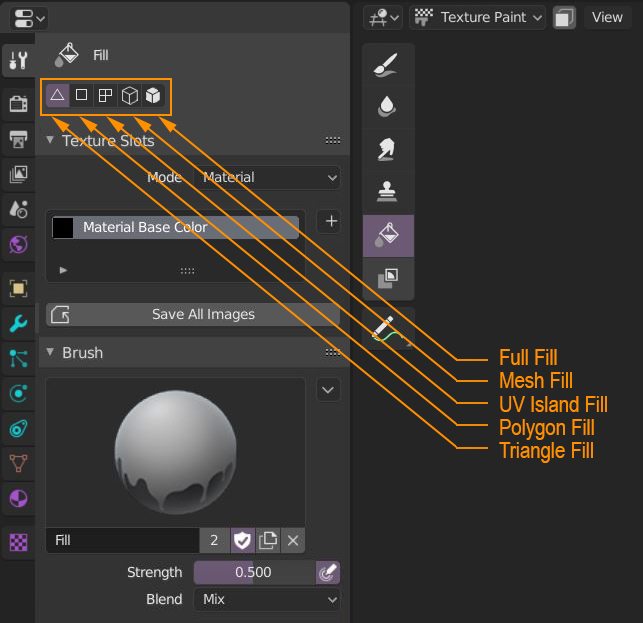Collapse the Texture Slots panel
Image resolution: width=643 pixels, height=623 pixels.
click(50, 140)
